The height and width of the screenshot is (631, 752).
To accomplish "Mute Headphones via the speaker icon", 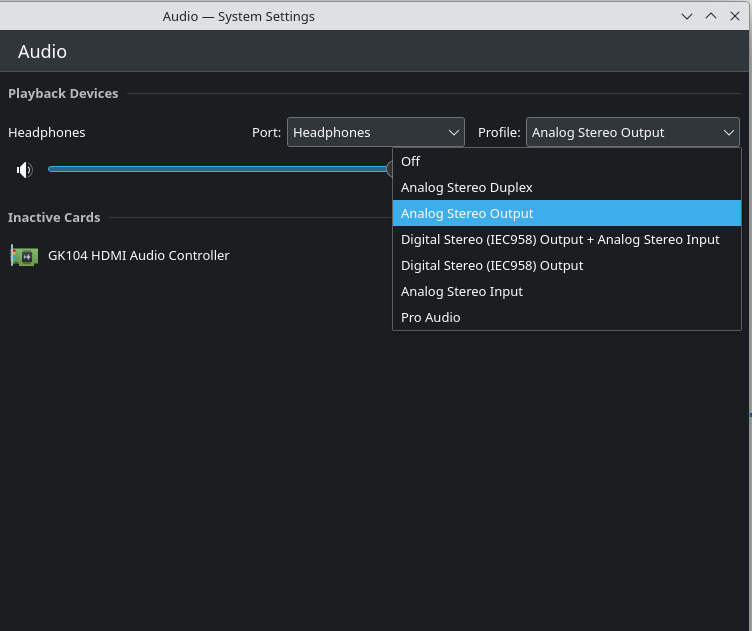I will pyautogui.click(x=24, y=170).
